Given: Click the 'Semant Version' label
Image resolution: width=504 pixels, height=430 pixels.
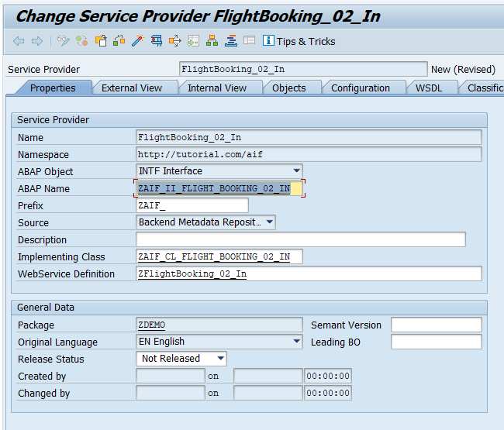Looking at the screenshot, I should pyautogui.click(x=346, y=325).
